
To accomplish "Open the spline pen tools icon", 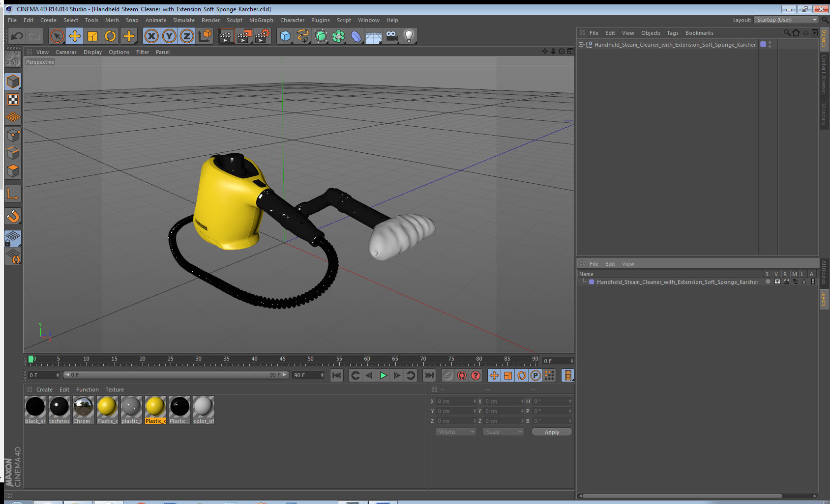I will pos(303,36).
